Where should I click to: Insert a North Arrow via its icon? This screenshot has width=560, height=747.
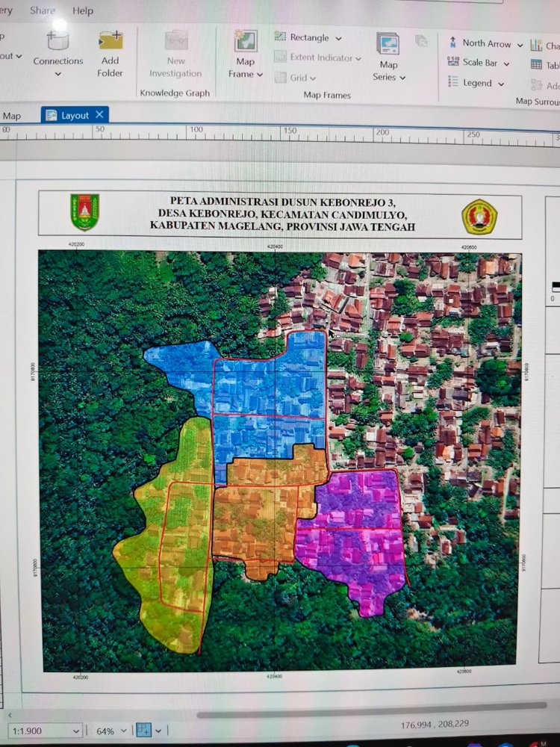point(452,43)
